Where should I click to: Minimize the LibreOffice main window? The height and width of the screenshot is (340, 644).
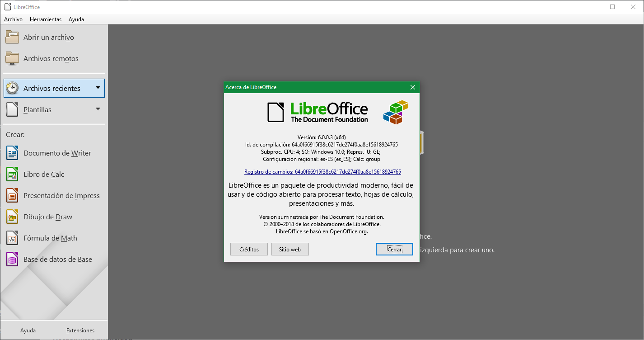tap(592, 7)
